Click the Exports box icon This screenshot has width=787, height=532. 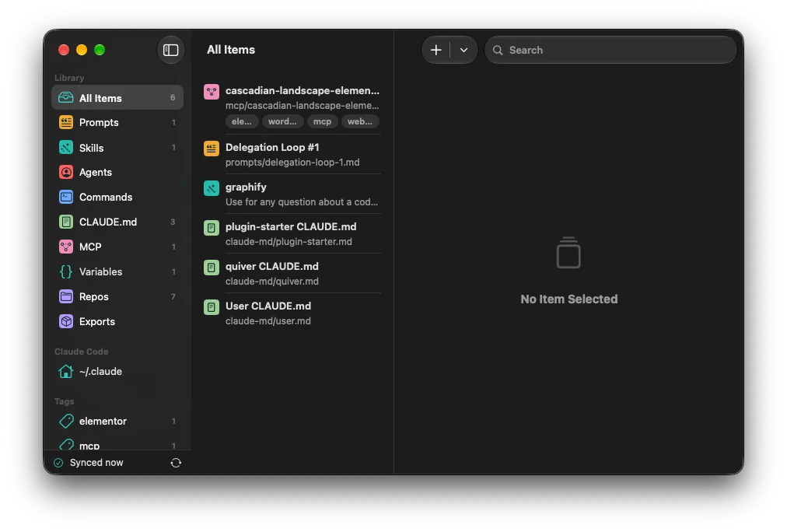point(66,321)
